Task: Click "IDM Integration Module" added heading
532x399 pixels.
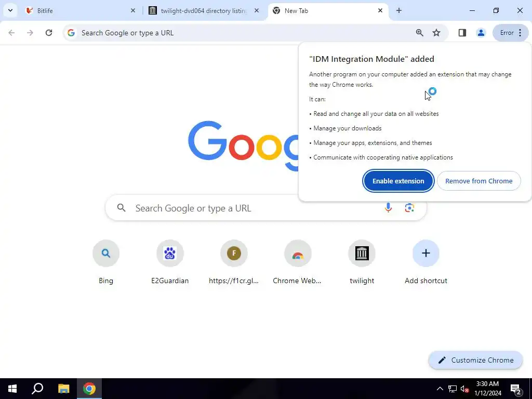Action: click(x=371, y=59)
